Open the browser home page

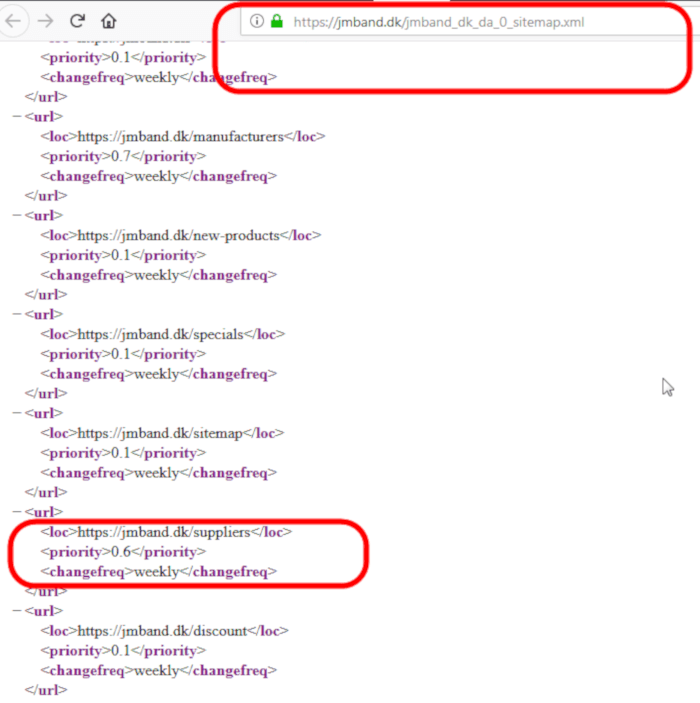click(x=109, y=21)
